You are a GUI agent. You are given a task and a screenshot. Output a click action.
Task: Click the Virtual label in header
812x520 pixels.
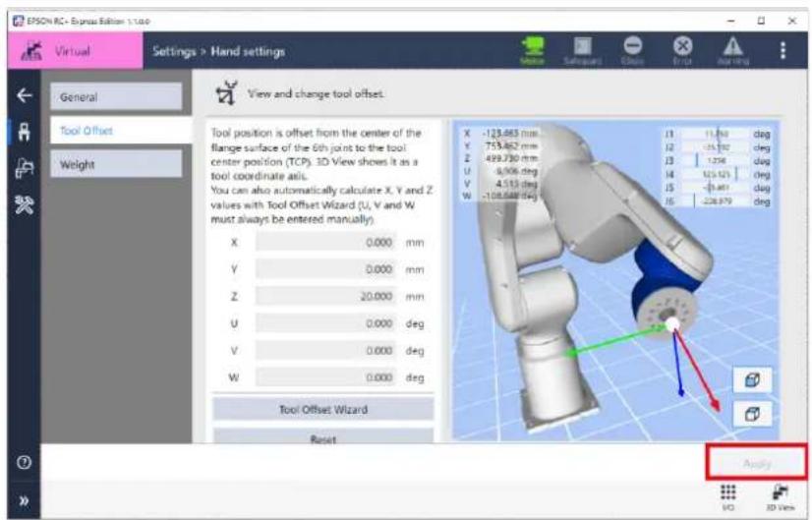pyautogui.click(x=73, y=51)
